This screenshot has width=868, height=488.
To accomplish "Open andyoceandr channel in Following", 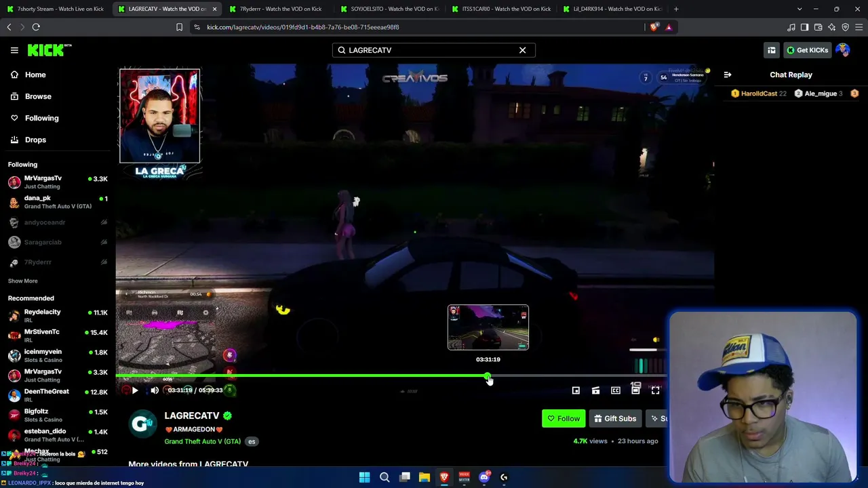I will pyautogui.click(x=58, y=222).
